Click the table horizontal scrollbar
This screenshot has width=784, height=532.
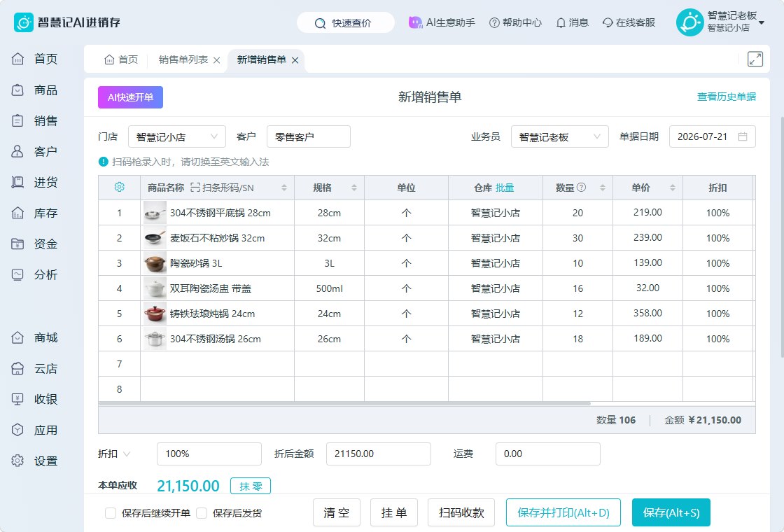345,403
